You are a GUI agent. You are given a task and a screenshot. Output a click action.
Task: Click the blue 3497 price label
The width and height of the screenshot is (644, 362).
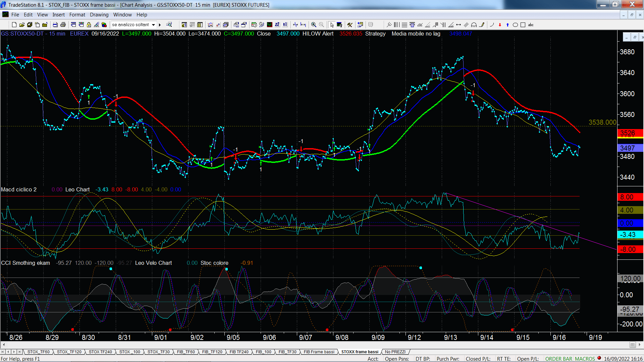(630, 148)
